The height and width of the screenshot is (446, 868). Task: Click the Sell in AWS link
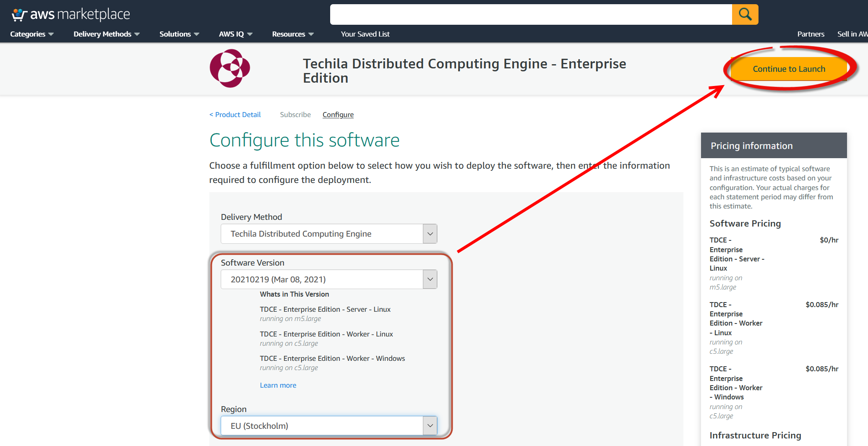[852, 34]
